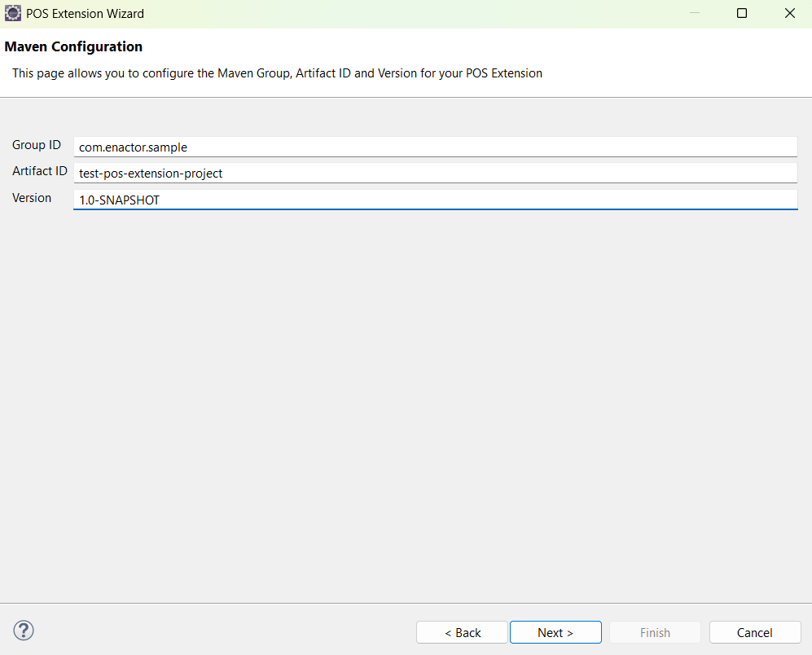
Task: Place cursor after com.enactor.sample text
Action: [x=188, y=147]
